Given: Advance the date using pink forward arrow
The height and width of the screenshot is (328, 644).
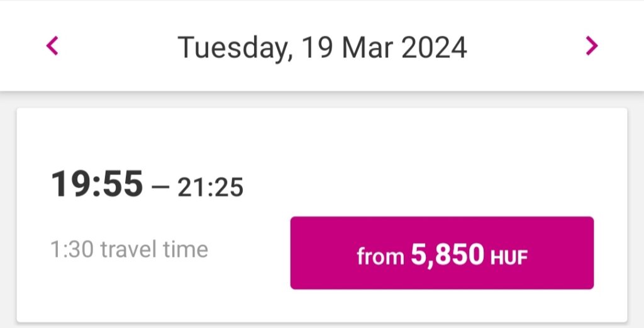Looking at the screenshot, I should pos(591,45).
